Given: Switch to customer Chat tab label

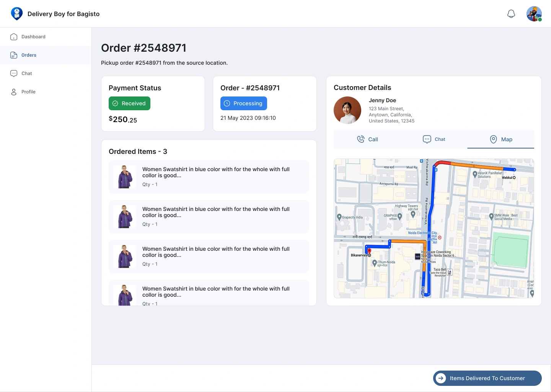Looking at the screenshot, I should 440,139.
